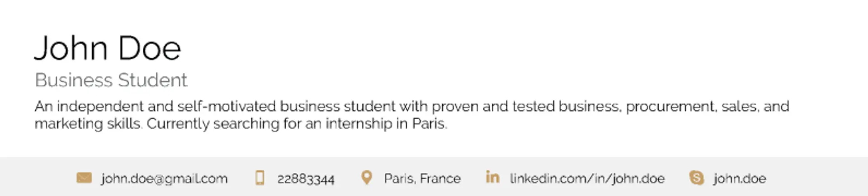Click the mobile phone icon
This screenshot has height=196, width=868.
tap(260, 178)
